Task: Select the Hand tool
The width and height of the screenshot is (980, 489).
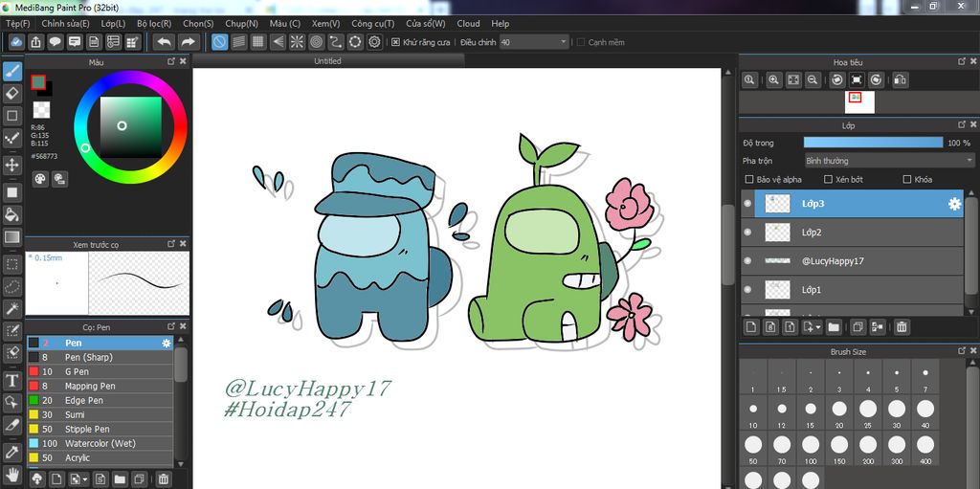Action: point(11,474)
